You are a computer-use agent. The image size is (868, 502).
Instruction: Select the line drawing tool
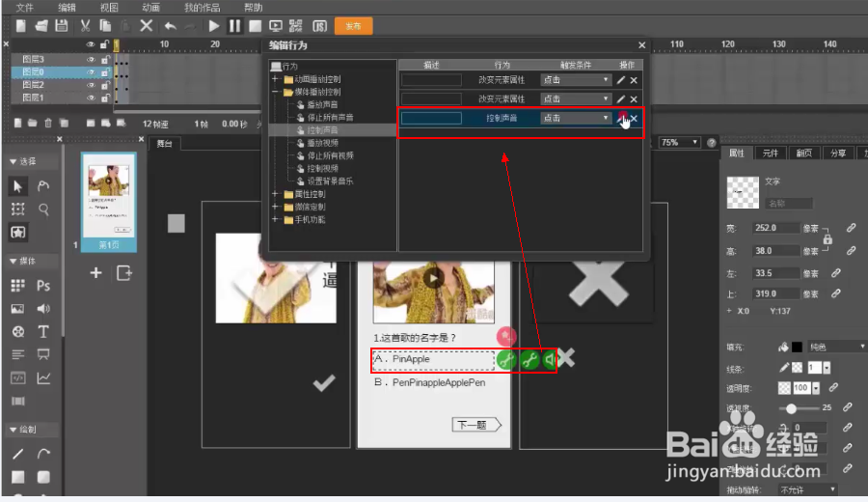pyautogui.click(x=17, y=454)
